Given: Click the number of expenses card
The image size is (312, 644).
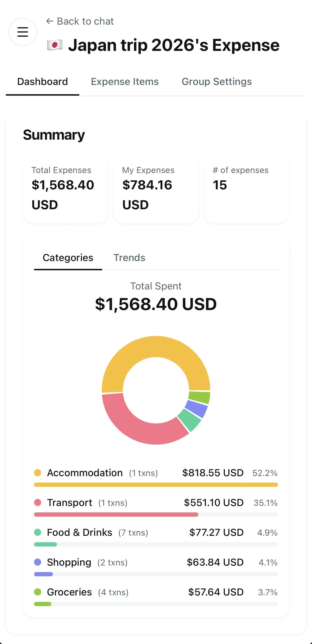Looking at the screenshot, I should (247, 190).
